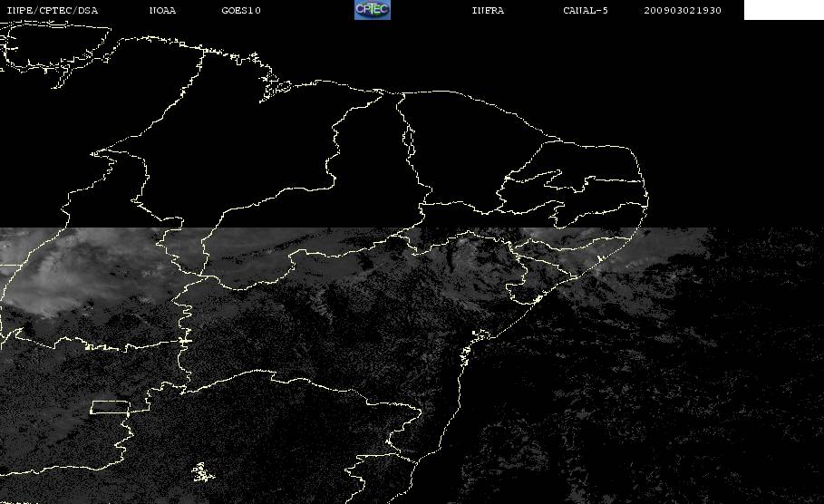824x504 pixels.
Task: Click the small white speckled cluster near bottom
Action: [202, 472]
